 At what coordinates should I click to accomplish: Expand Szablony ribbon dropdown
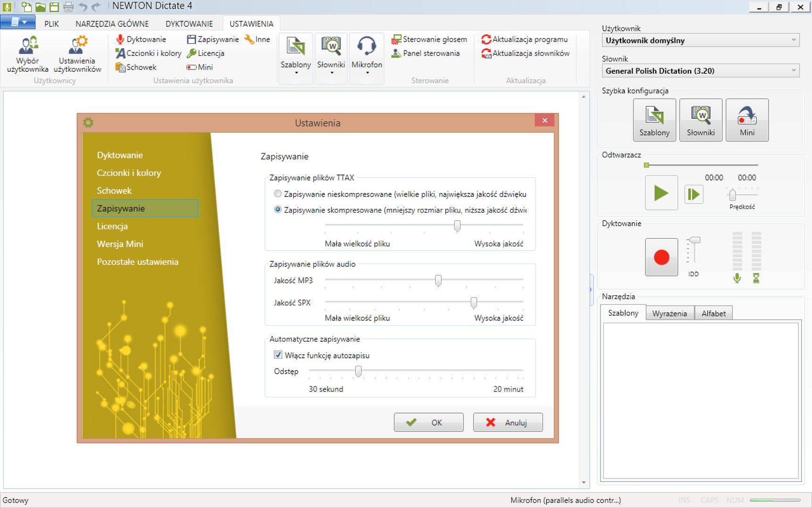tap(296, 73)
